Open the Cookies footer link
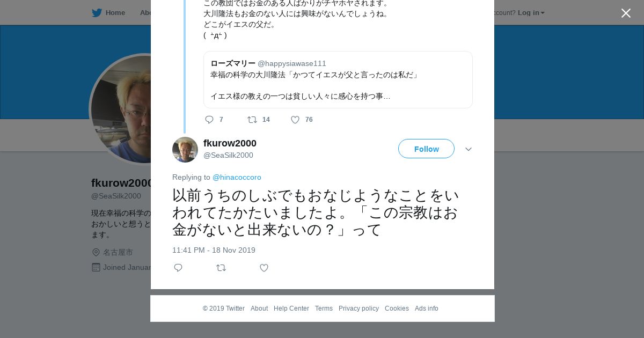Viewport: 644px width, 338px height. pyautogui.click(x=397, y=308)
